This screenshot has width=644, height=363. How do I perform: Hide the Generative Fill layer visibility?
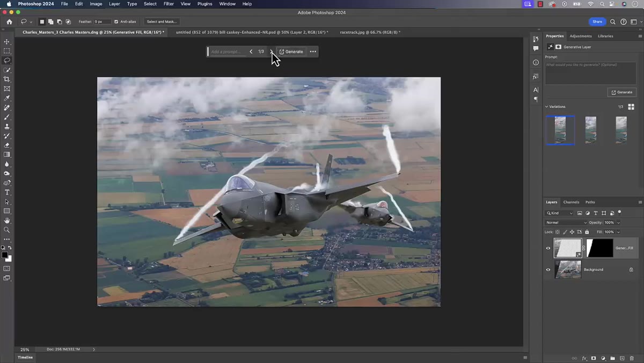(x=548, y=248)
